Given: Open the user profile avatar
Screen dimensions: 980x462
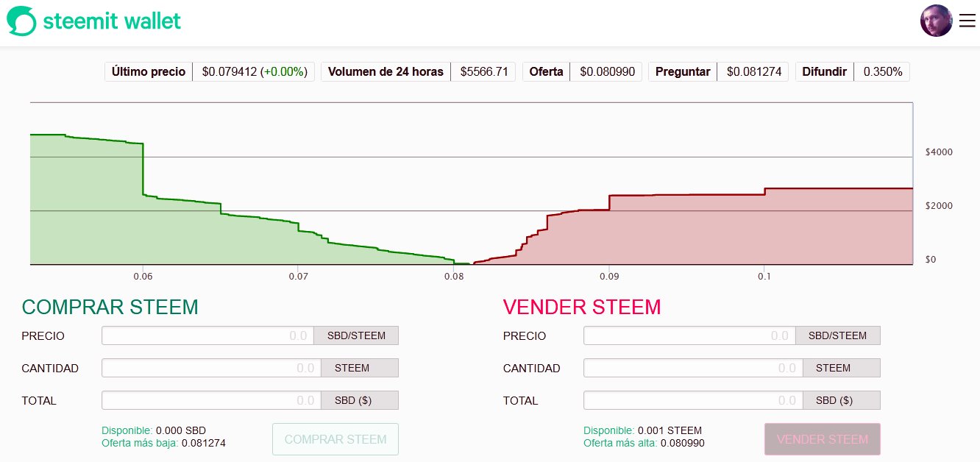Looking at the screenshot, I should 937,21.
